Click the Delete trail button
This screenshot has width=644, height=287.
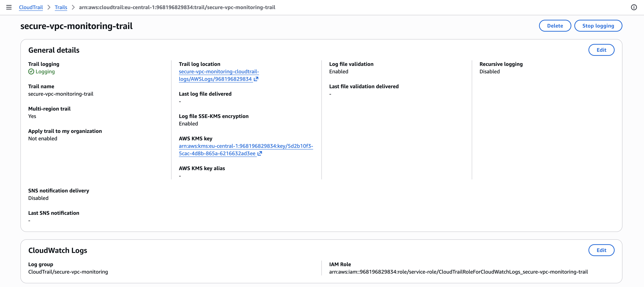pyautogui.click(x=555, y=25)
